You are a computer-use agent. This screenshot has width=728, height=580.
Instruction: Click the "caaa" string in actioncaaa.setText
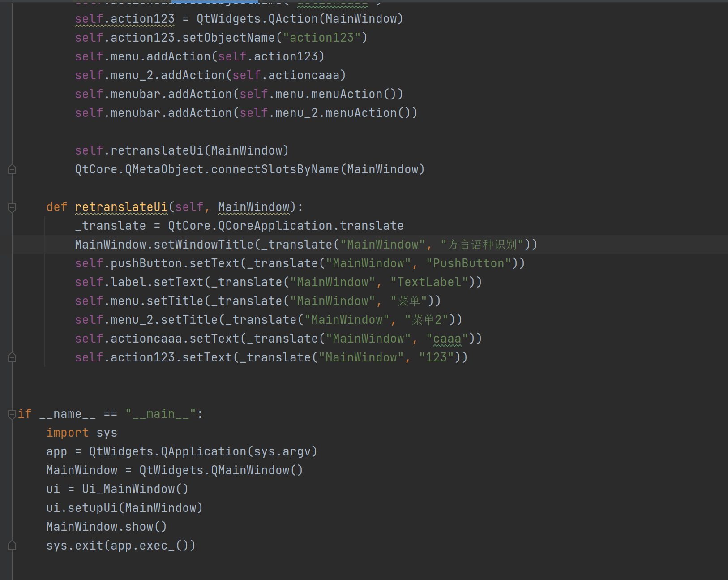click(x=447, y=339)
